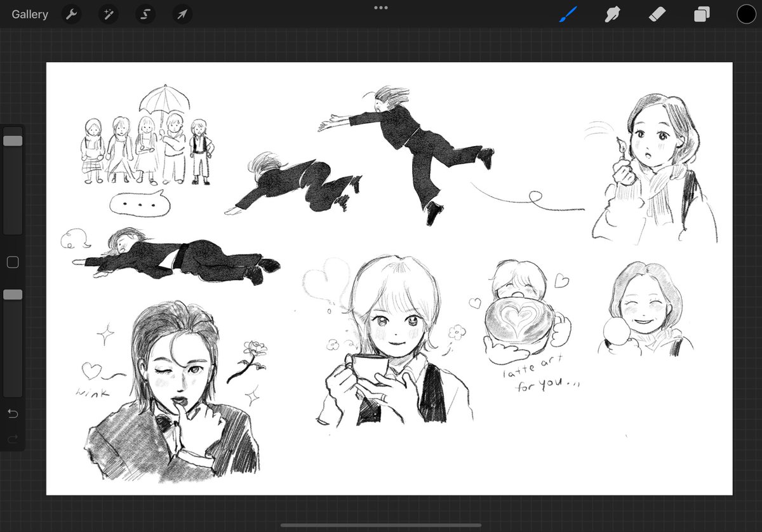Open the Gallery
Image resolution: width=762 pixels, height=532 pixels.
coord(30,14)
